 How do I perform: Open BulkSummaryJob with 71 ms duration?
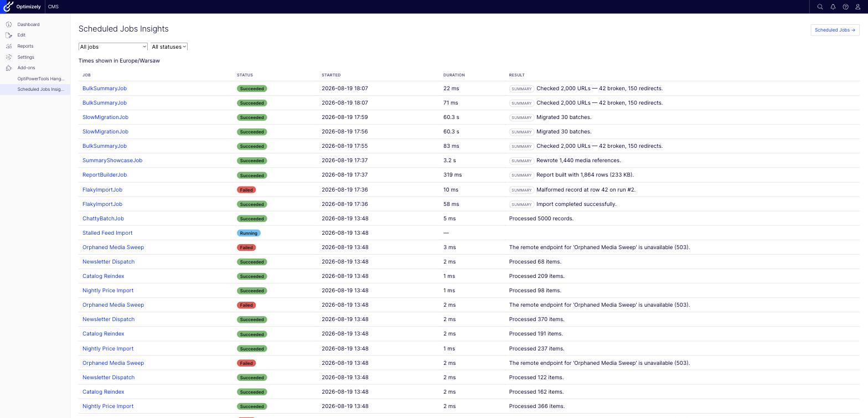click(x=105, y=103)
